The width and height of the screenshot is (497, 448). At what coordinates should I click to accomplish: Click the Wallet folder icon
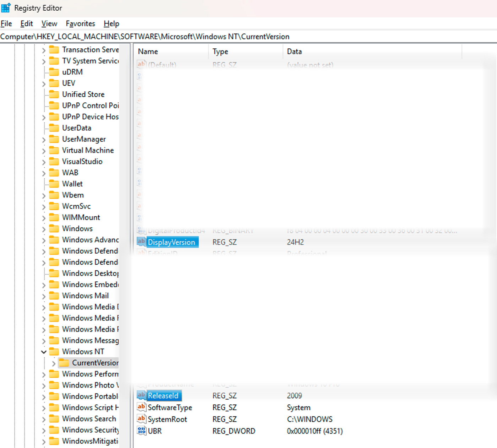pyautogui.click(x=54, y=184)
